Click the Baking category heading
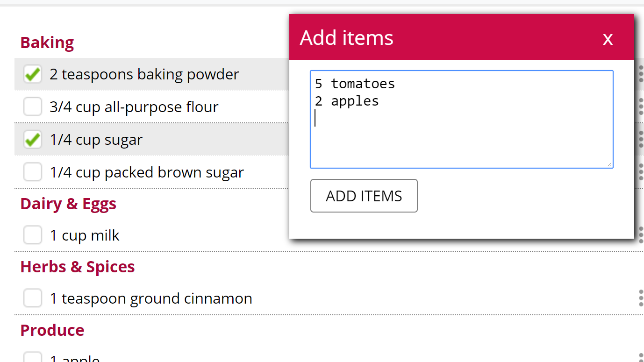Viewport: 644px width, 362px height. 47,43
